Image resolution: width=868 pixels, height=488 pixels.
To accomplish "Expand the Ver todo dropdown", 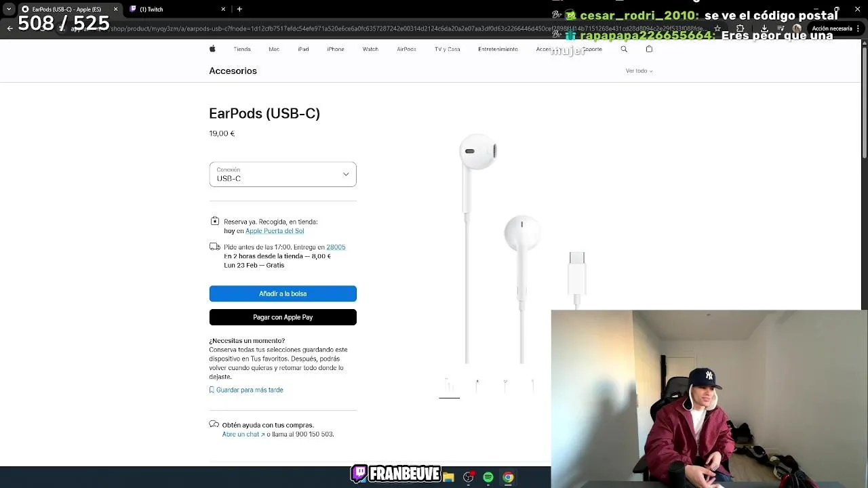I will coord(639,70).
